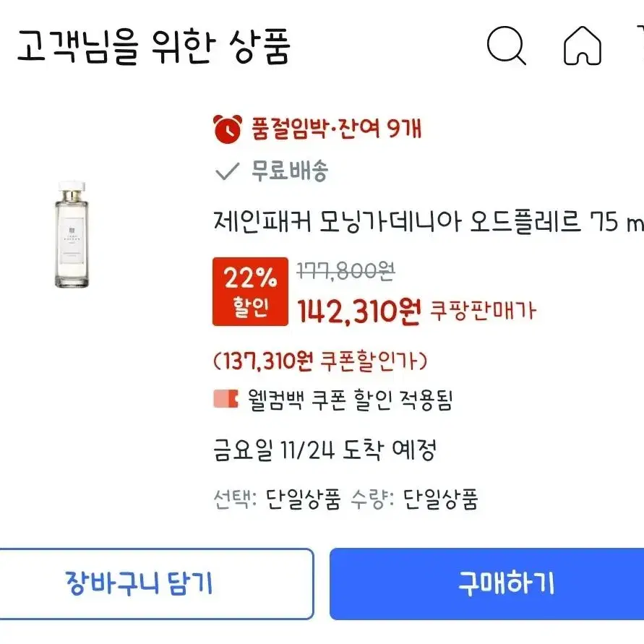The image size is (644, 644).
Task: Tap the 142,310원 쿠팡판매가 price
Action: click(416, 311)
